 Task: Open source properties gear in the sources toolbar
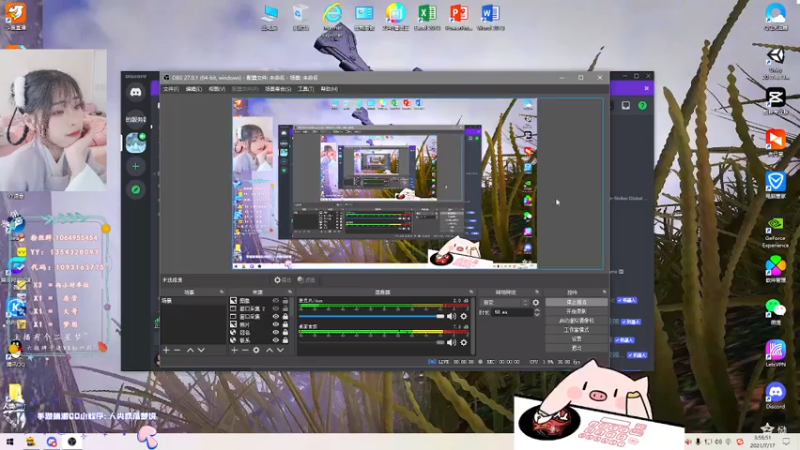(256, 350)
